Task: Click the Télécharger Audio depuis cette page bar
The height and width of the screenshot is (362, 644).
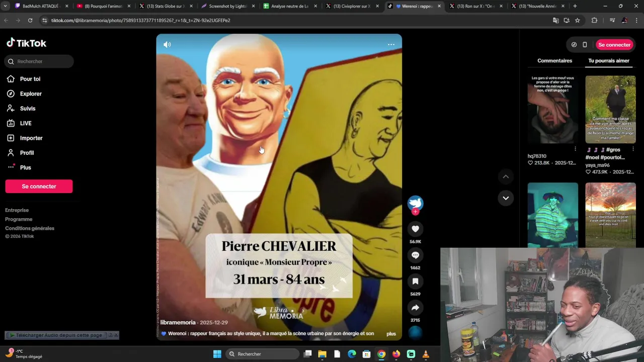Action: click(x=59, y=335)
